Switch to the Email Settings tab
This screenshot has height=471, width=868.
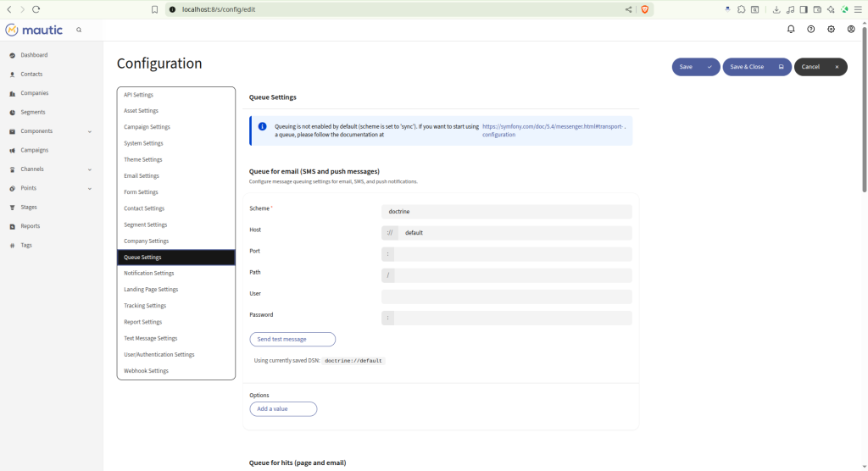[x=142, y=176]
